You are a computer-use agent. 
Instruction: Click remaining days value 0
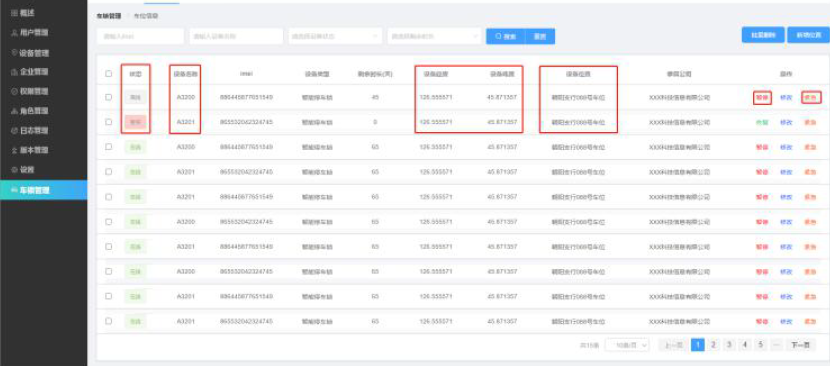pos(375,122)
